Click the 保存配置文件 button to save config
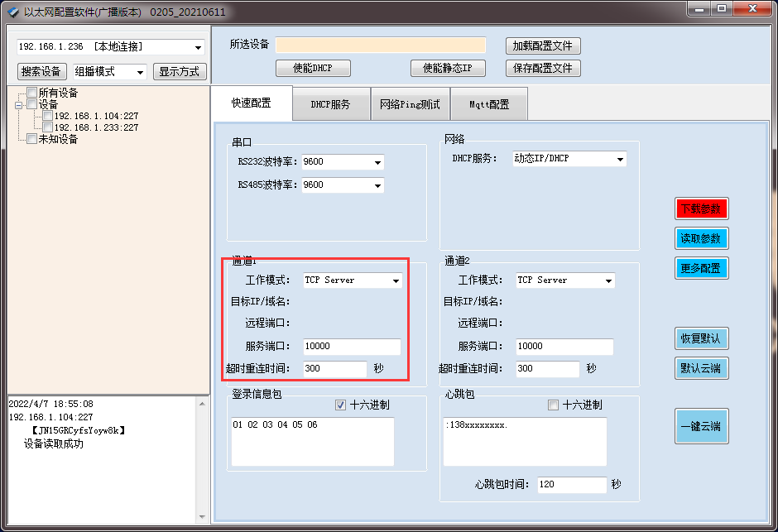 pos(542,69)
